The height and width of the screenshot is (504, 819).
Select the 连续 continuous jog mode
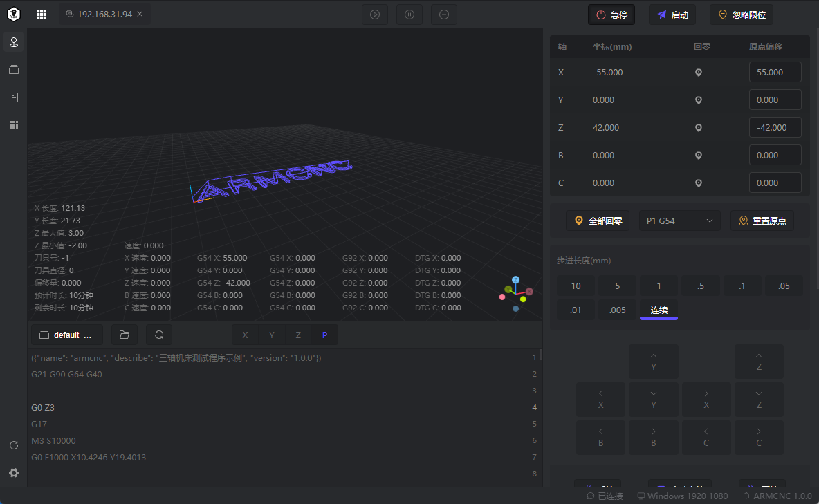(659, 310)
